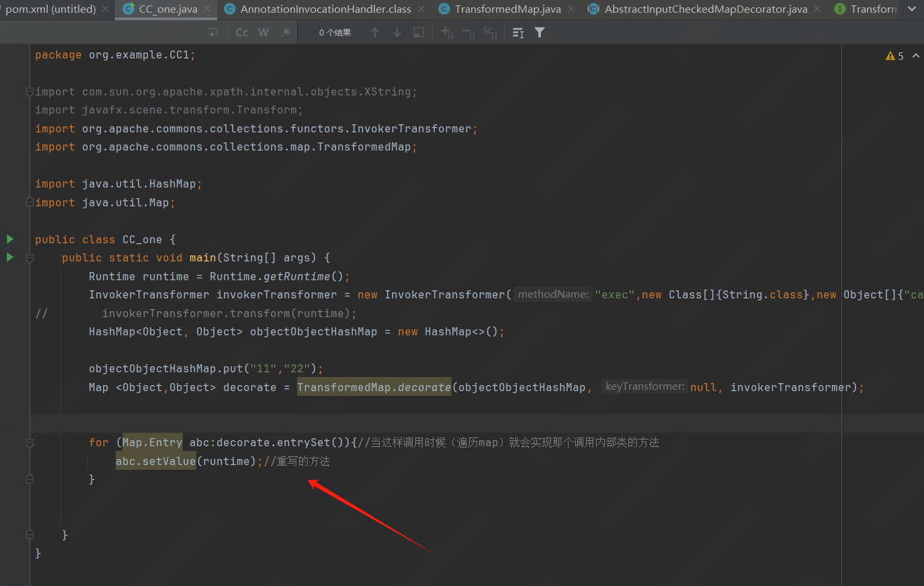Open the TransformedMap.java tab
The image size is (924, 586).
coord(507,9)
